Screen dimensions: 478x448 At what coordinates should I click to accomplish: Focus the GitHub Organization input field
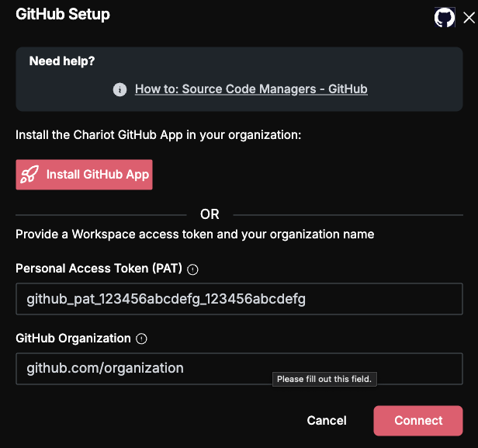239,368
